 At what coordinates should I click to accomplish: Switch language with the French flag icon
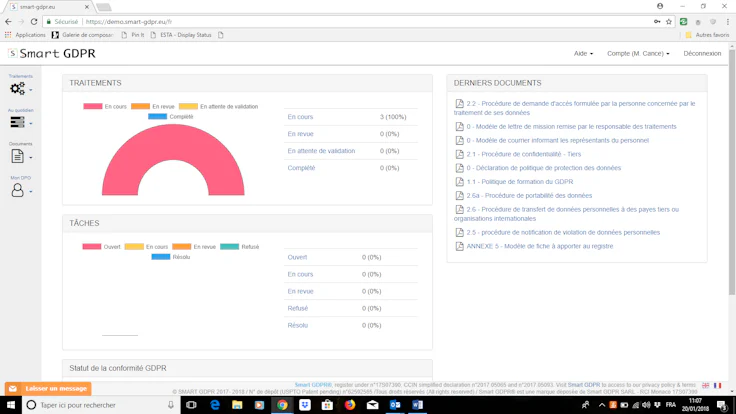(x=717, y=385)
